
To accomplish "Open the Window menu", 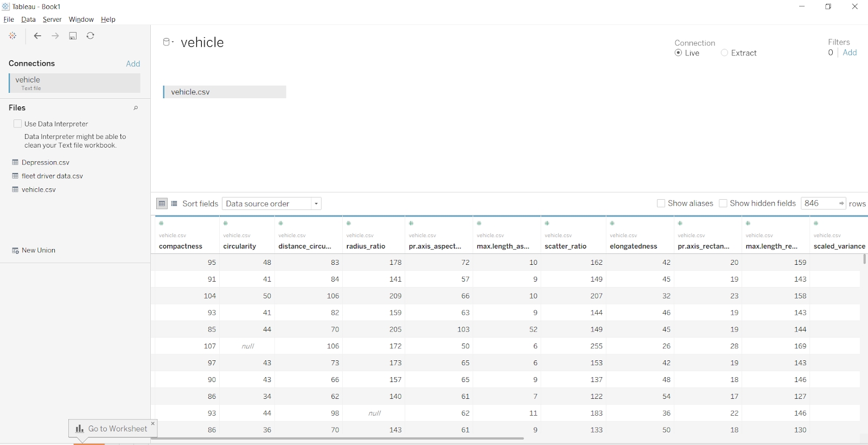I will click(x=81, y=20).
